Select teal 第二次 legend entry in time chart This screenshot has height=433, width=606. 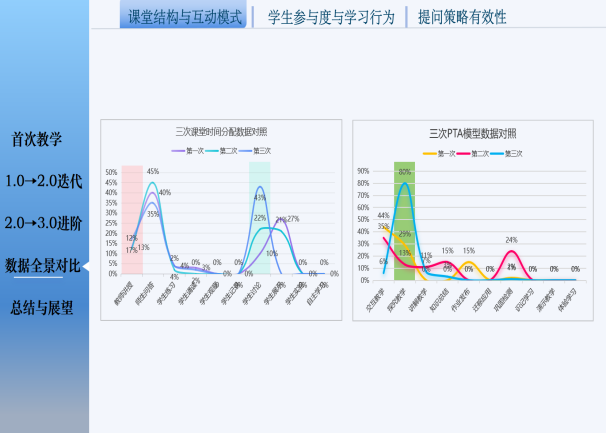(221, 151)
